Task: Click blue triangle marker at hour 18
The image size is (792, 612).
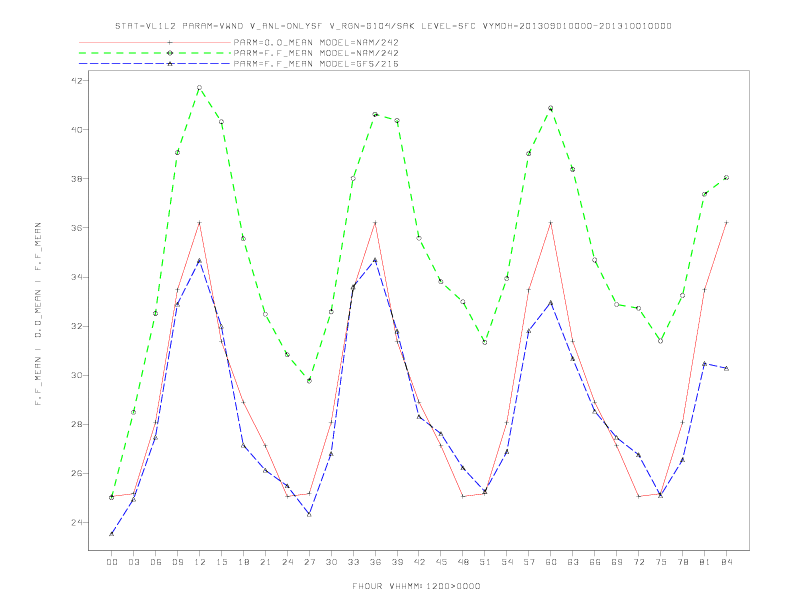Action: (x=243, y=445)
